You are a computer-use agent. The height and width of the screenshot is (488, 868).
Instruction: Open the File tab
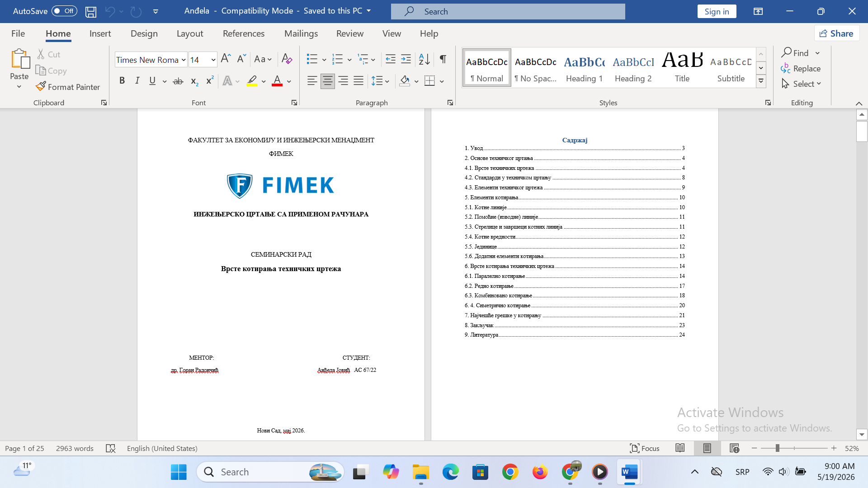point(18,33)
